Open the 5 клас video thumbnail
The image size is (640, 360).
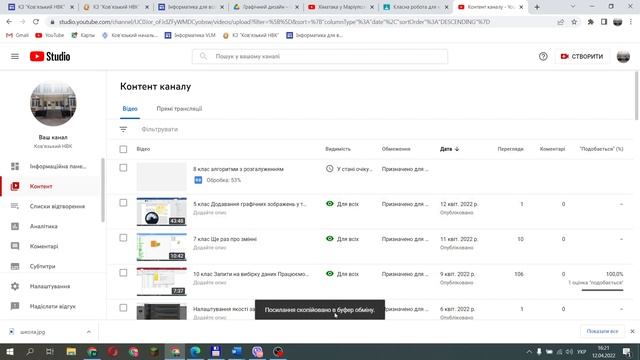point(162,212)
